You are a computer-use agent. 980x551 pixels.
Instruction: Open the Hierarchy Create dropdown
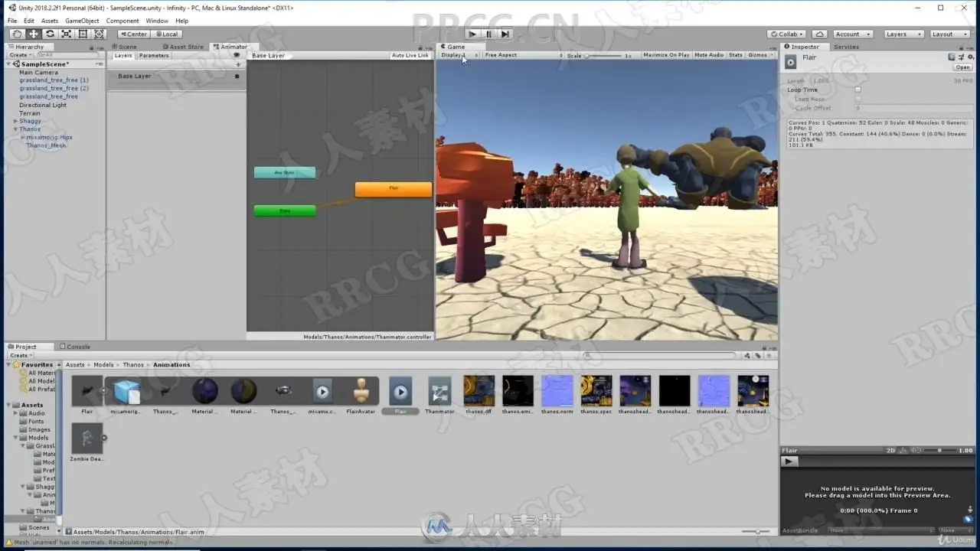19,55
